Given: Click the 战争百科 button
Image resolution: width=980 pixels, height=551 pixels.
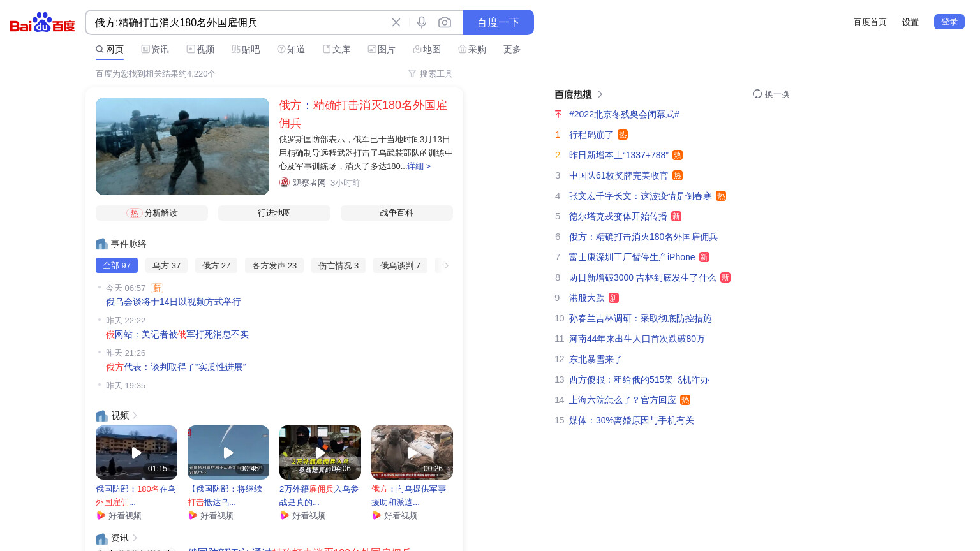Looking at the screenshot, I should coord(397,213).
